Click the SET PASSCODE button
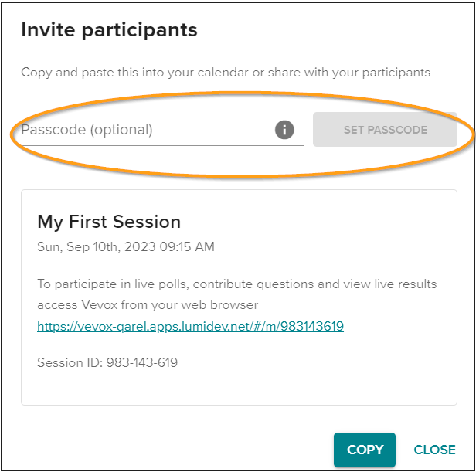476x472 pixels. pyautogui.click(x=385, y=130)
